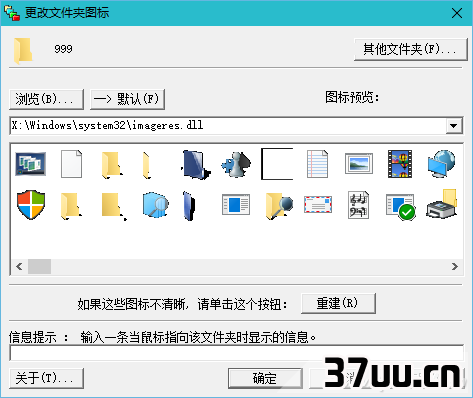Rebuild icons with the 重建(R) button
Image resolution: width=473 pixels, height=398 pixels.
pos(338,303)
